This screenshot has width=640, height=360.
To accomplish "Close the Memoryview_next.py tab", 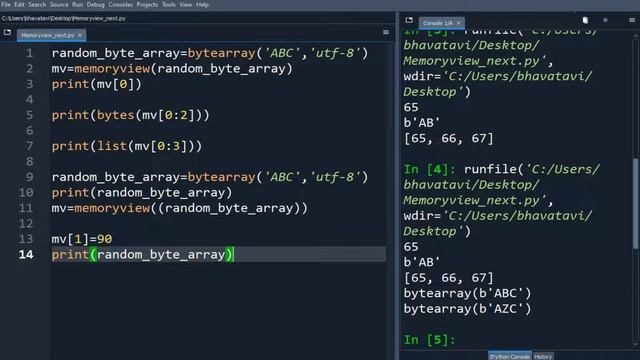I will coord(80,35).
